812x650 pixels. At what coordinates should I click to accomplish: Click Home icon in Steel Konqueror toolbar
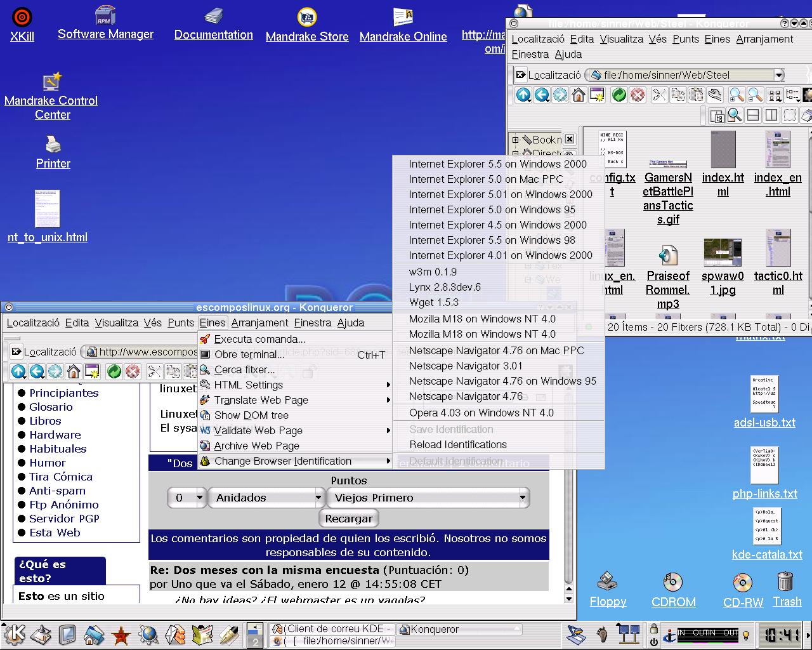tap(578, 95)
